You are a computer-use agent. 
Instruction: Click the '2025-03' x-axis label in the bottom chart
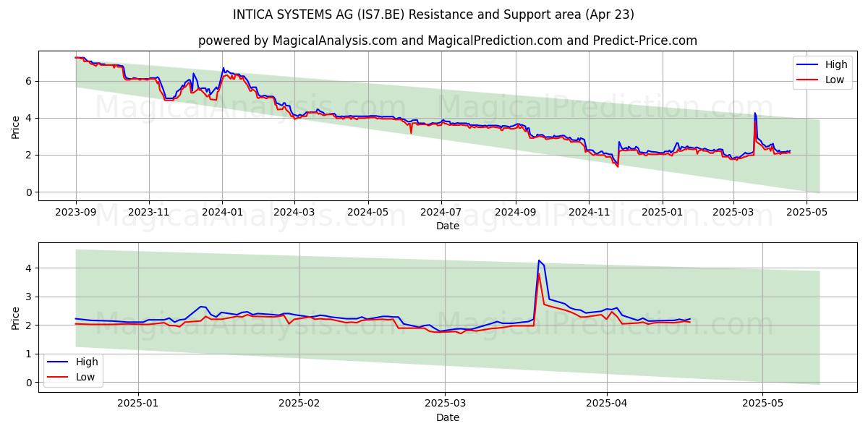[445, 403]
